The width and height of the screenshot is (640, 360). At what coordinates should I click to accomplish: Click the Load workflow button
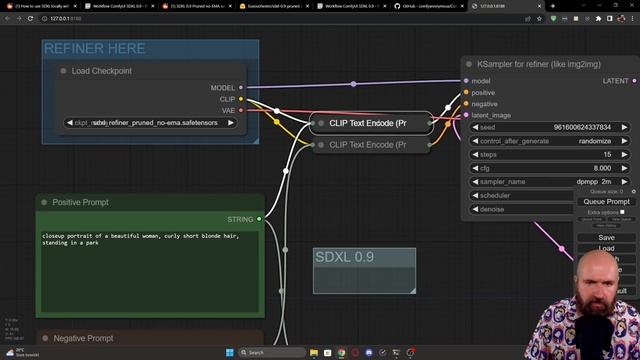pos(606,248)
